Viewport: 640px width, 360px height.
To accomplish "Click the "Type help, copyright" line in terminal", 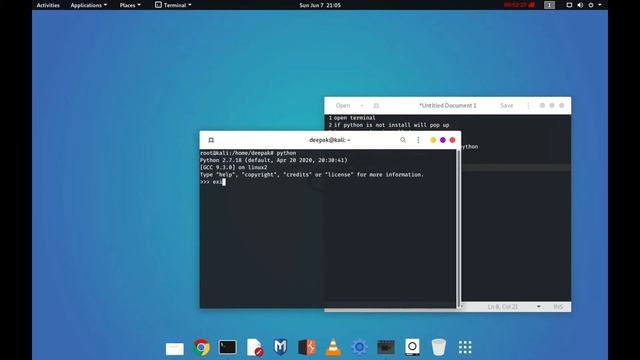I will point(312,174).
